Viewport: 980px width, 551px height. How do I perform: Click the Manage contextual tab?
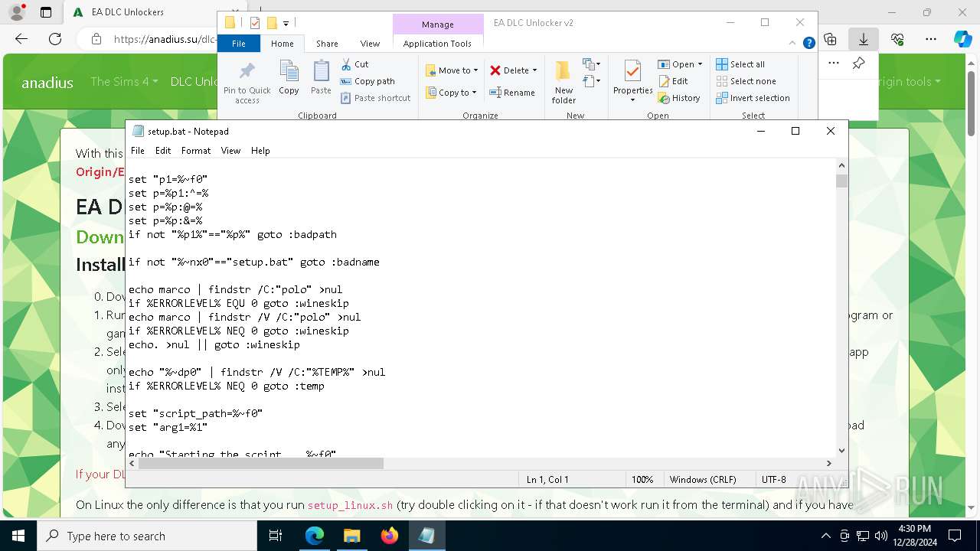coord(438,24)
